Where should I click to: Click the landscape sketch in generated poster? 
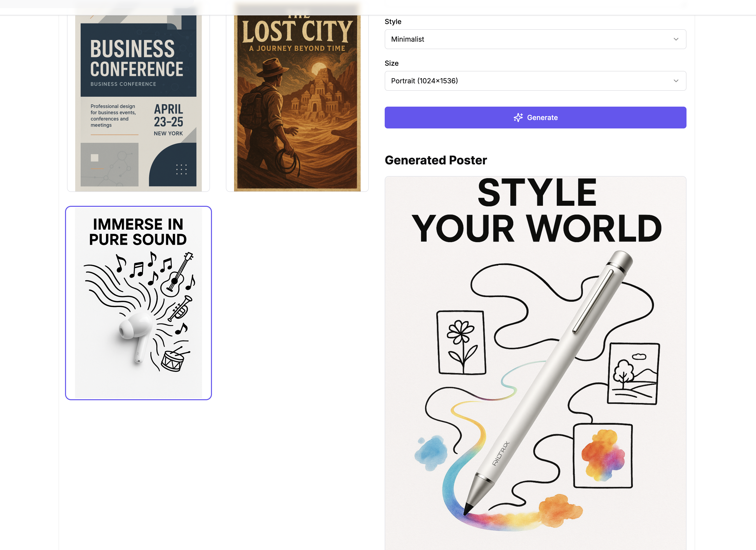coord(633,373)
